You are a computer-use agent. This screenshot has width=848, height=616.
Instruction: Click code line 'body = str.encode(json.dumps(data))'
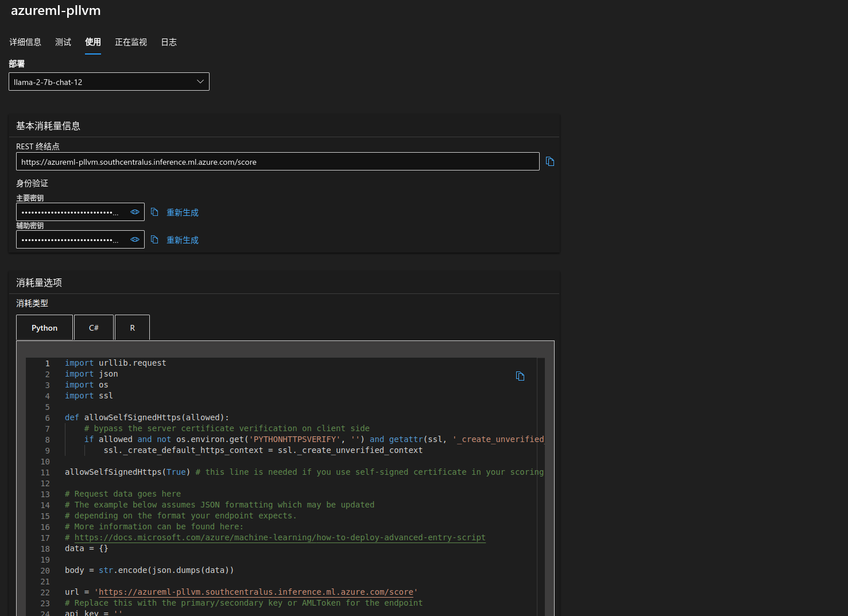(x=149, y=570)
